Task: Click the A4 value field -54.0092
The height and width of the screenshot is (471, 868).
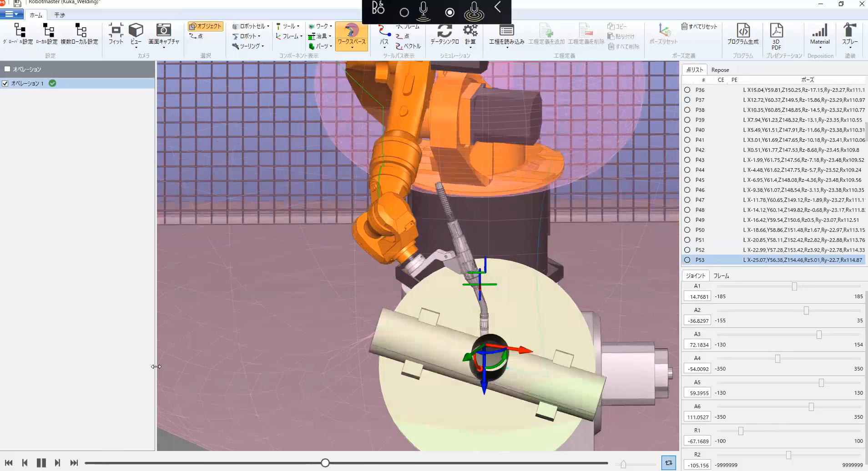Action: point(698,369)
